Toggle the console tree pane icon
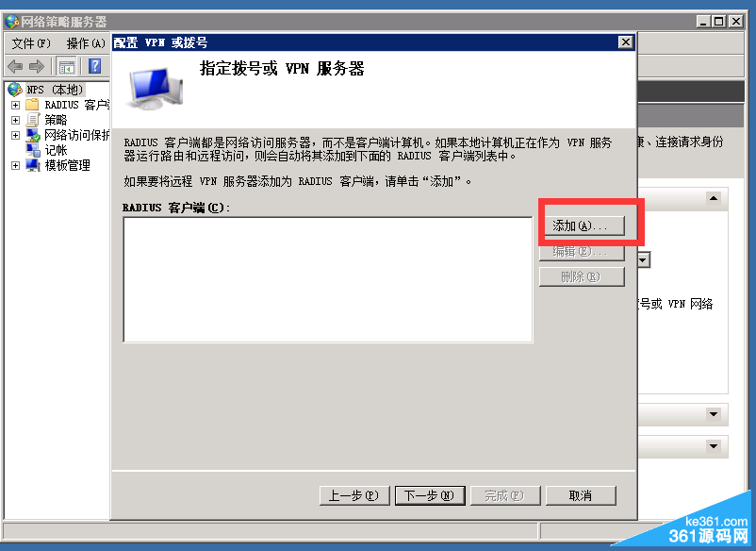The height and width of the screenshot is (551, 756). coord(66,66)
